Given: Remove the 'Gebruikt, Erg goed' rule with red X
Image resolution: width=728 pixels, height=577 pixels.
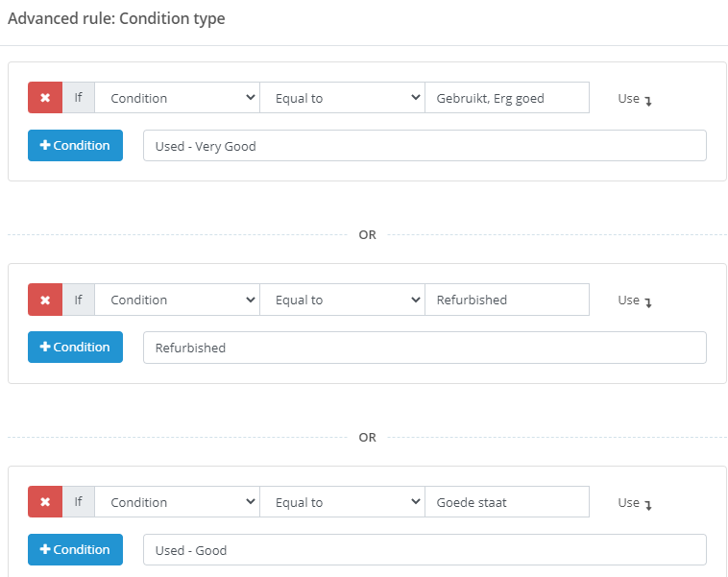Looking at the screenshot, I should click(45, 98).
